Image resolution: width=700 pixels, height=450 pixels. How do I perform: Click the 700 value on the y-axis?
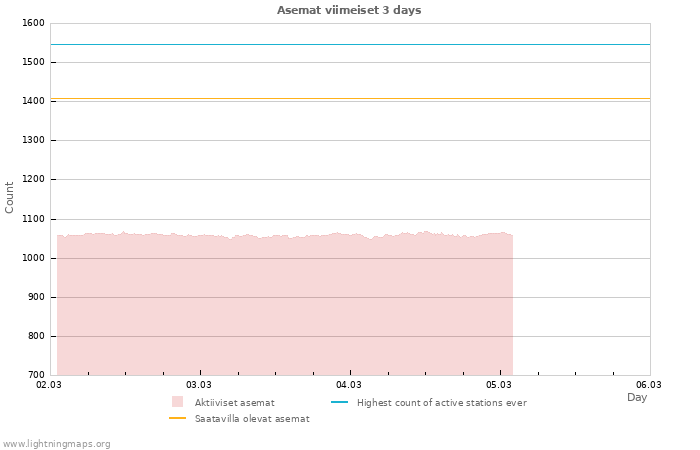(x=36, y=375)
